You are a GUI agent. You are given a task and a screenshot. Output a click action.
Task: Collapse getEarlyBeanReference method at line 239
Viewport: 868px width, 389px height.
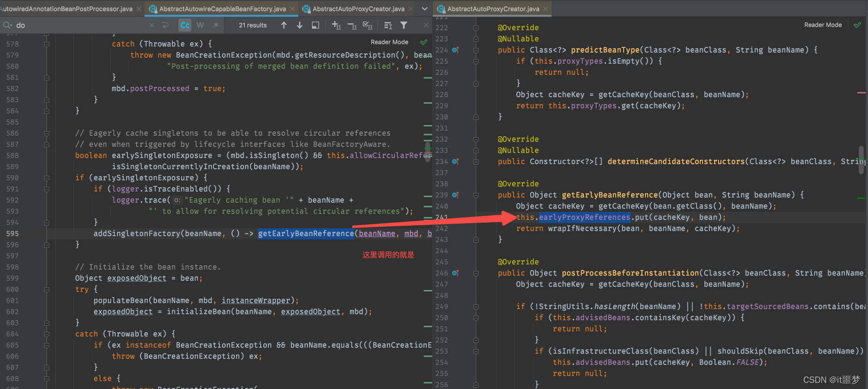[x=476, y=195]
